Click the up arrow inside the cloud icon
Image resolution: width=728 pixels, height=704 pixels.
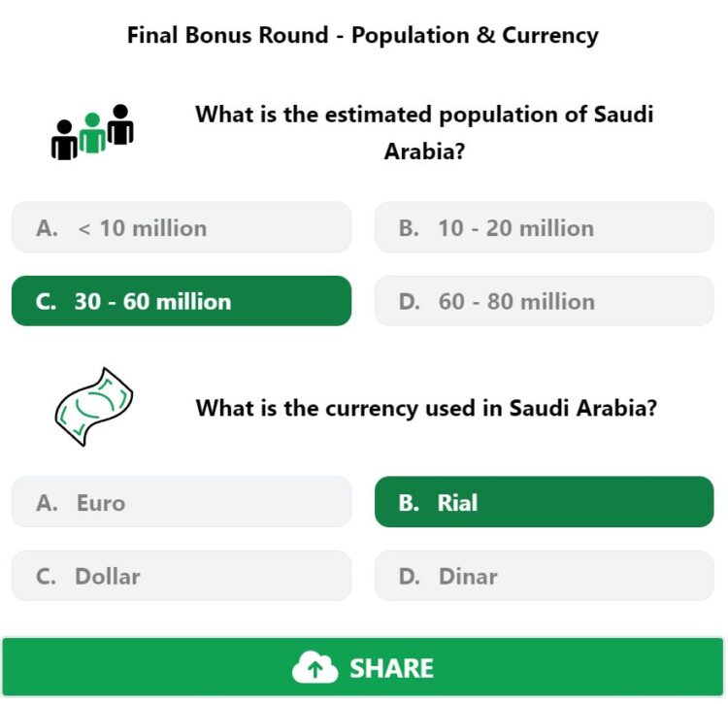pyautogui.click(x=315, y=670)
